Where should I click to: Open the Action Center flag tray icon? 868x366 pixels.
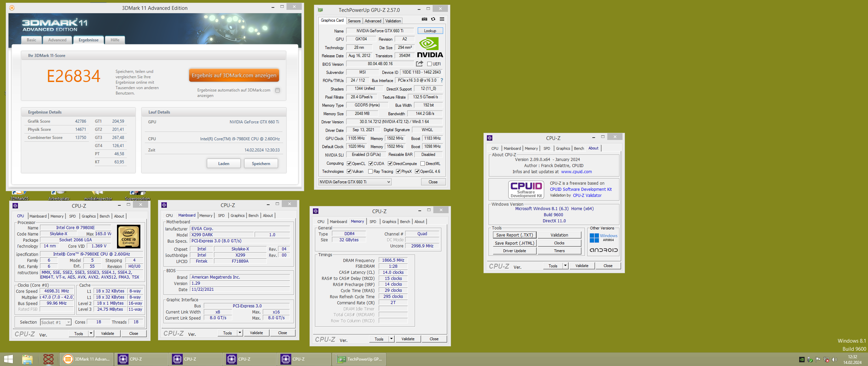[x=818, y=360]
